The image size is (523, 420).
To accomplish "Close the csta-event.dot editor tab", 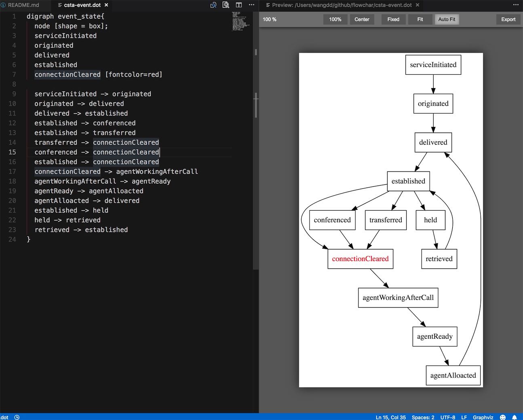I will click(x=106, y=5).
